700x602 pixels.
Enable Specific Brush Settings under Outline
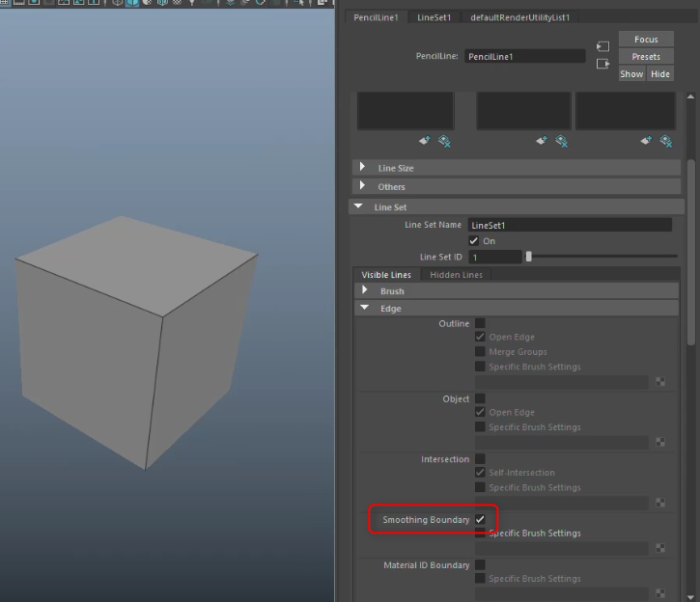[480, 366]
